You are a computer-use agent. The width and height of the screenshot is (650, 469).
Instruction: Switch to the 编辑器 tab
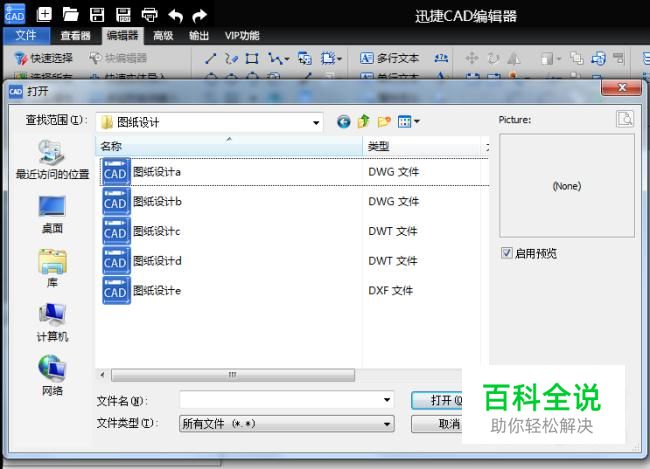(122, 36)
